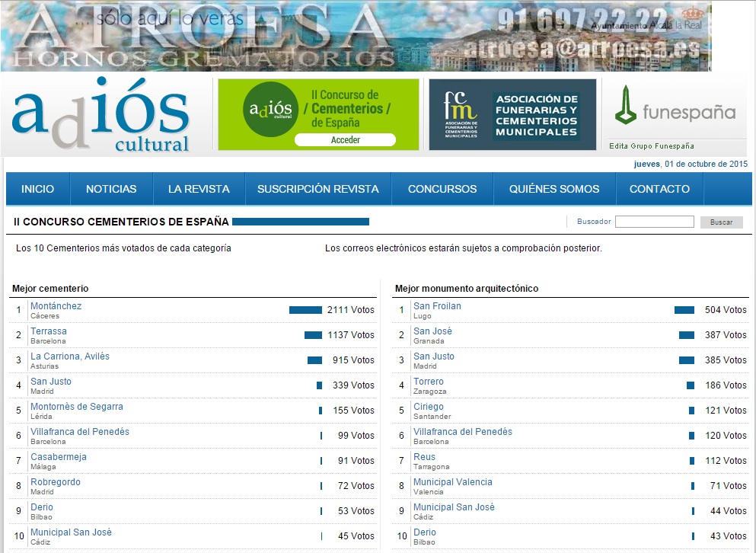This screenshot has width=756, height=553.
Task: Click the FCM association banner logo
Action: click(x=461, y=115)
